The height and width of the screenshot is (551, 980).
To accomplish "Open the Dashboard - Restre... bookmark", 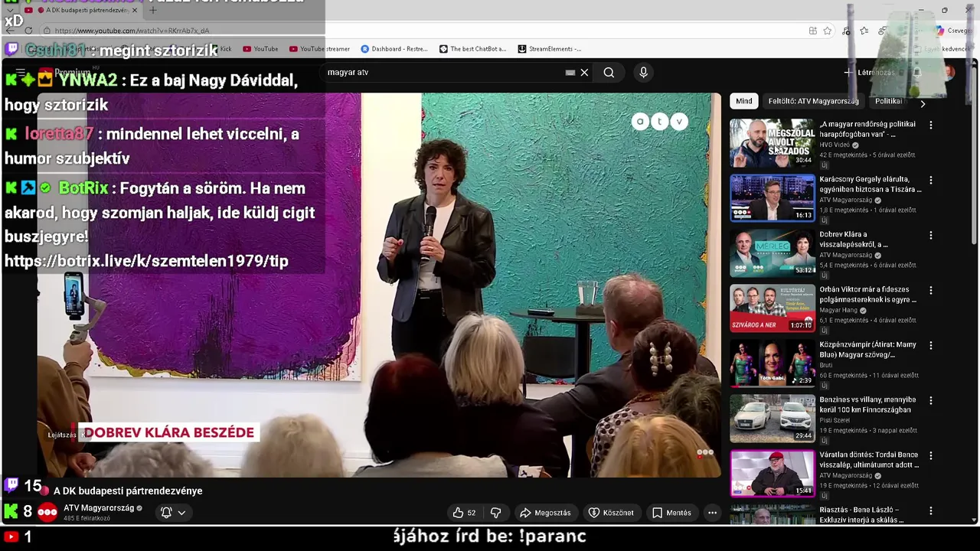I will coord(394,49).
